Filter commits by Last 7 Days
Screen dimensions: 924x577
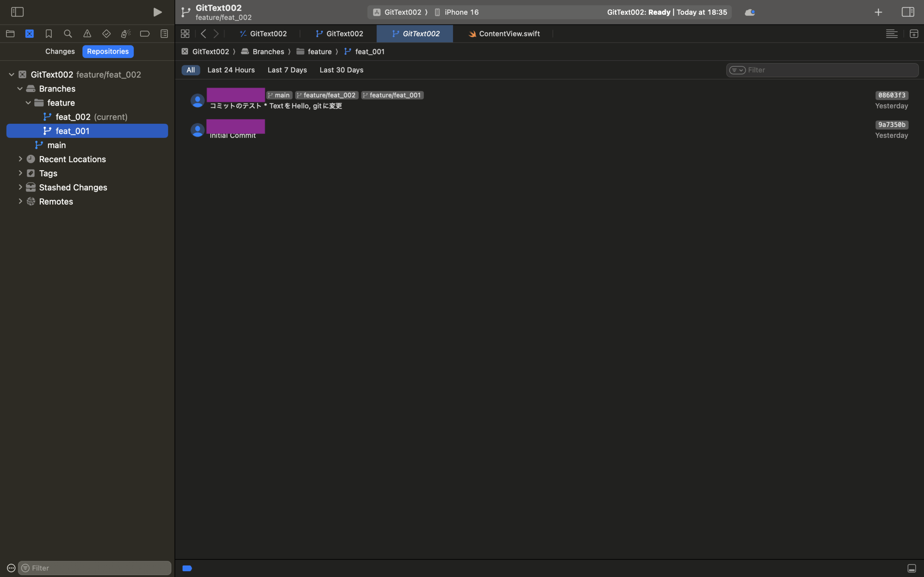(x=287, y=70)
